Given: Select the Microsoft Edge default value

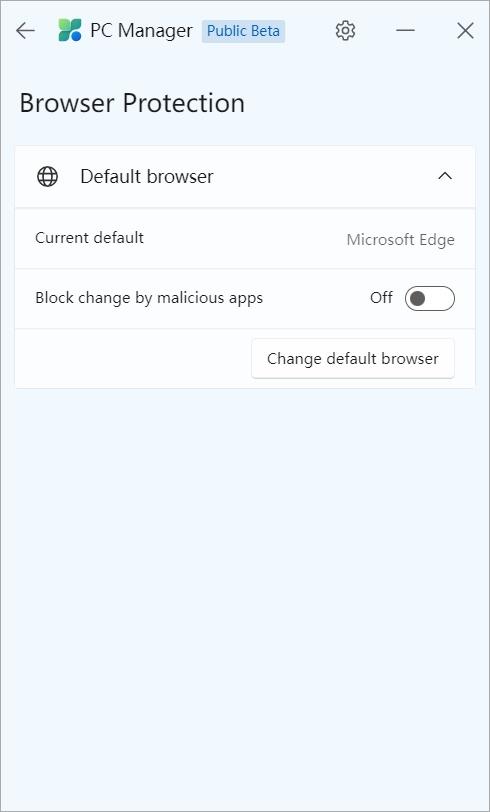Looking at the screenshot, I should click(400, 240).
